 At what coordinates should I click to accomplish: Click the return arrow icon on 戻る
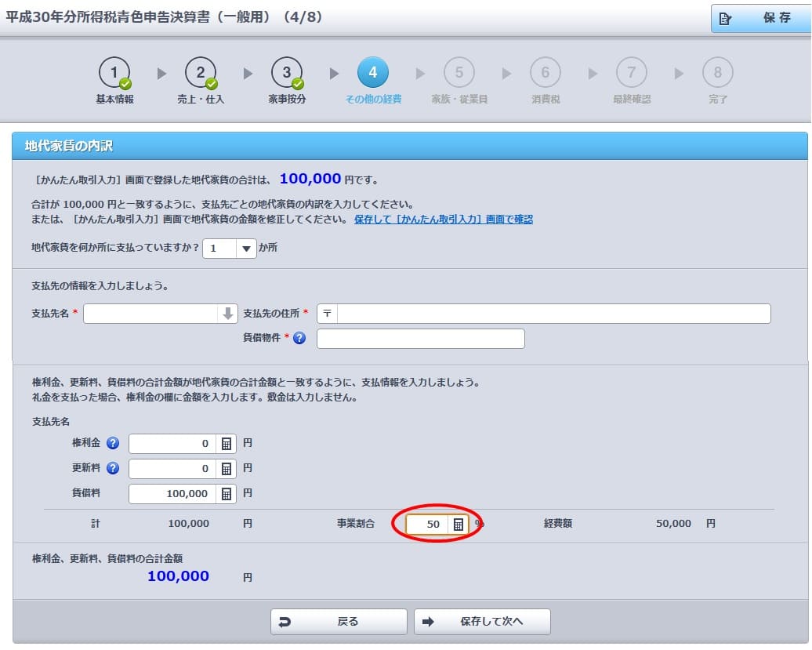coord(285,622)
